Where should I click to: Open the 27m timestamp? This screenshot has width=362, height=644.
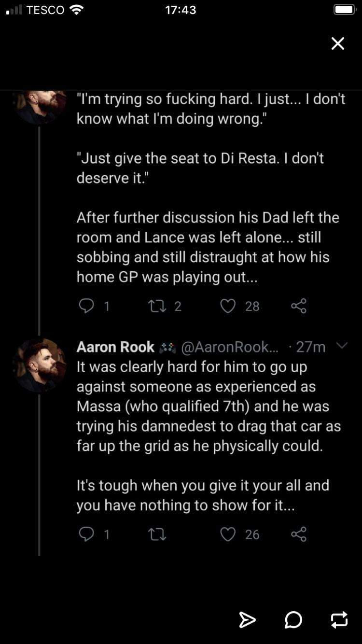[x=310, y=347]
